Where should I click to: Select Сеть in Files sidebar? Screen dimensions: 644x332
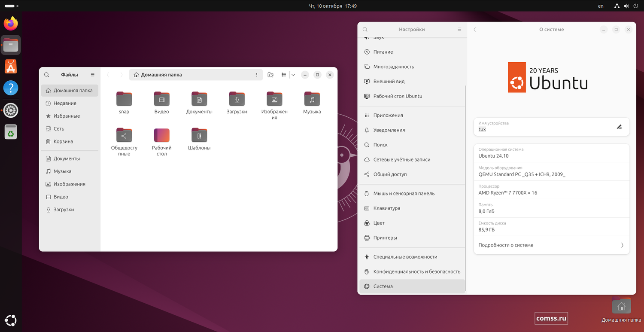(x=70, y=129)
